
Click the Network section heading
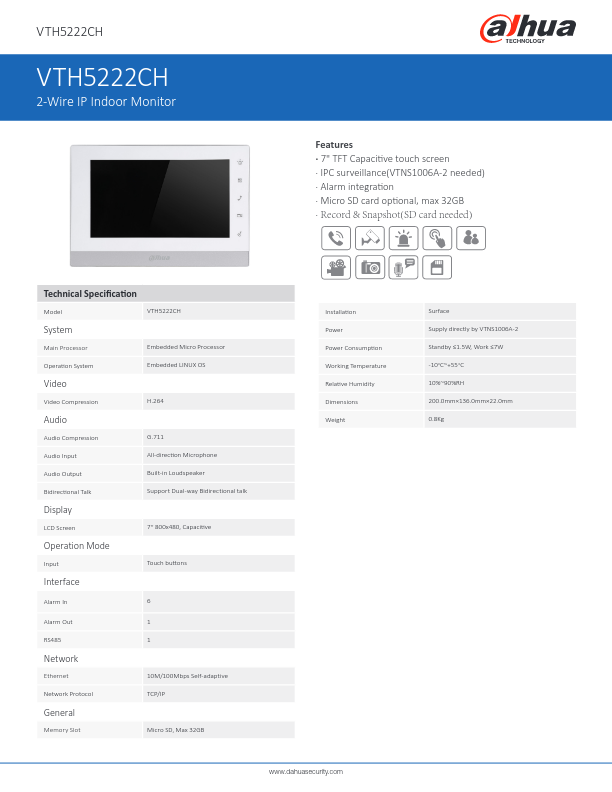[60, 659]
